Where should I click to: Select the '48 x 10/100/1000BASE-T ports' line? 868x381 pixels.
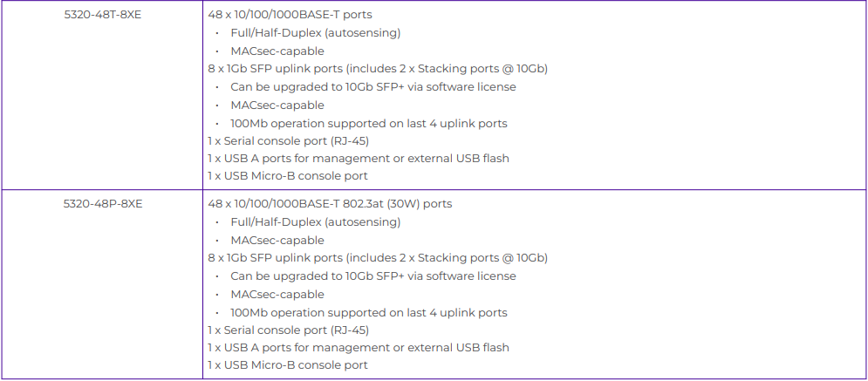tap(290, 15)
